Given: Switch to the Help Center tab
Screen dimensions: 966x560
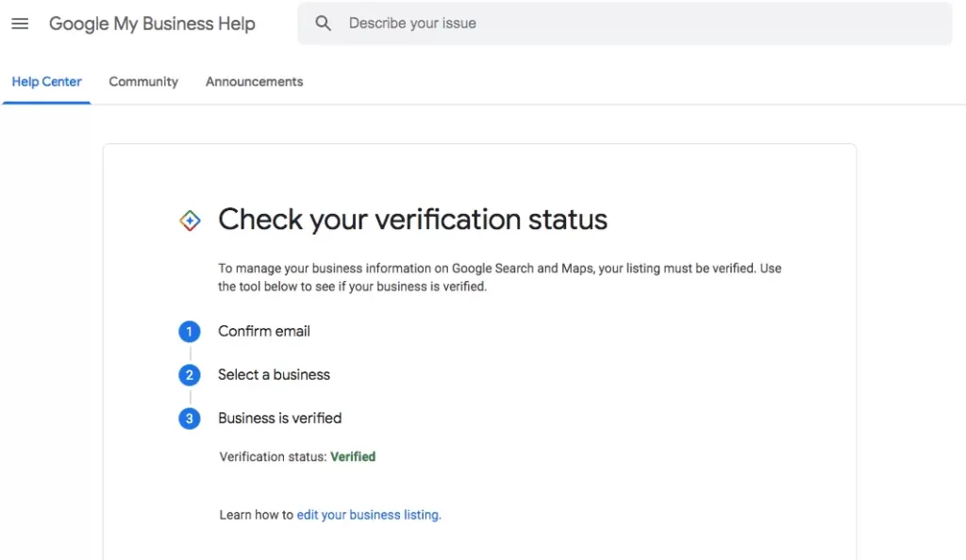Looking at the screenshot, I should (x=47, y=82).
